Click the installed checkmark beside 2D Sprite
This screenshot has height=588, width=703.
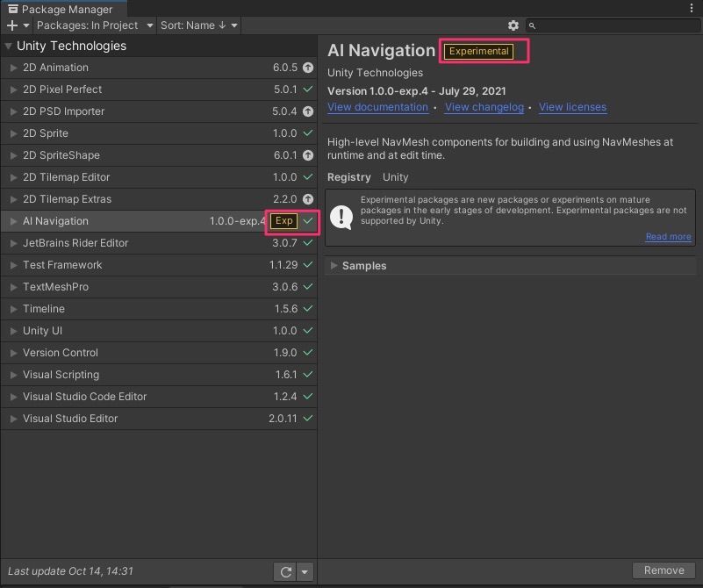pos(307,133)
